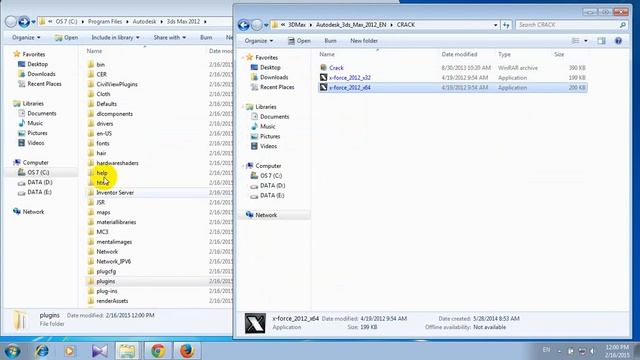Open recent pages dropdown in the CRACK window

(x=266, y=25)
